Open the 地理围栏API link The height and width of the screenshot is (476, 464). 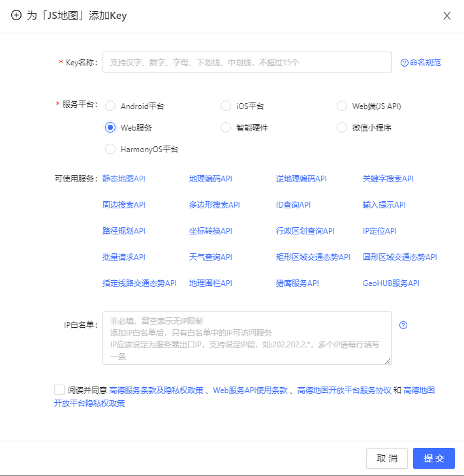pos(211,283)
